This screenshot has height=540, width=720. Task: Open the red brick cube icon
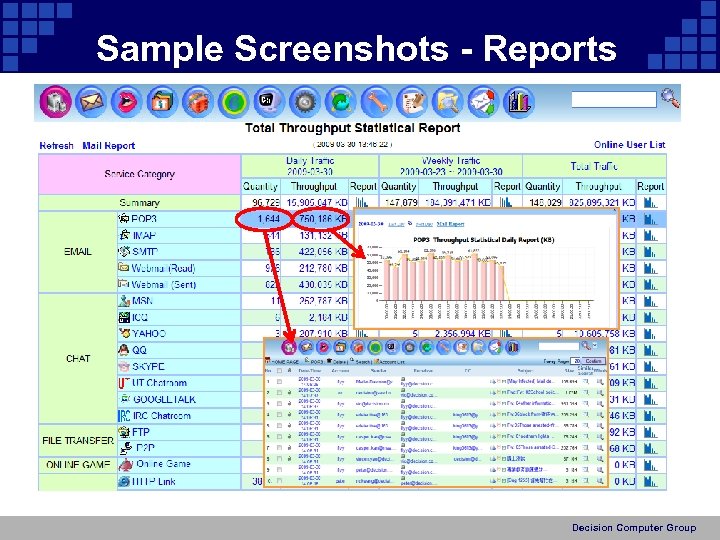coord(197,101)
